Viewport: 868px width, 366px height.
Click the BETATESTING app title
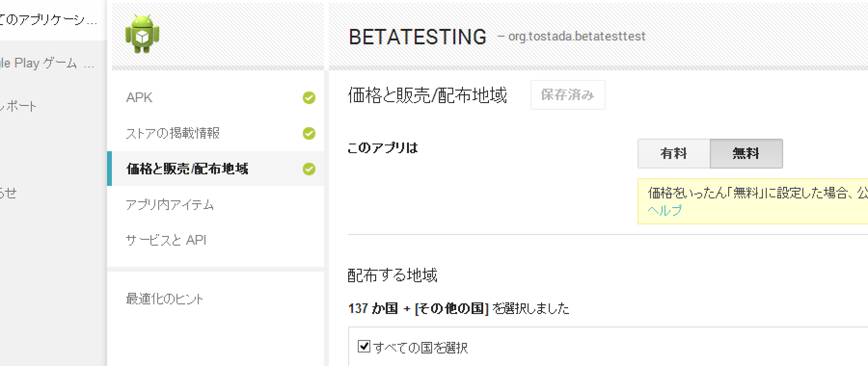pos(417,37)
